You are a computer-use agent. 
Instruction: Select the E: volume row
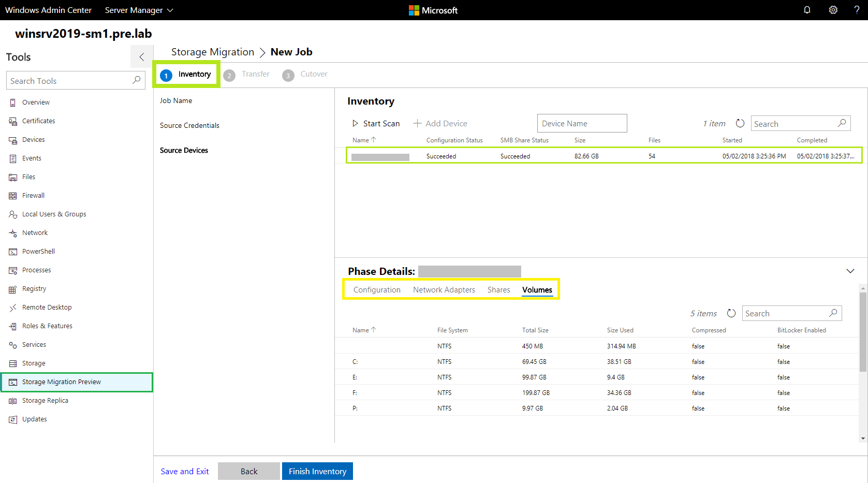[597, 377]
